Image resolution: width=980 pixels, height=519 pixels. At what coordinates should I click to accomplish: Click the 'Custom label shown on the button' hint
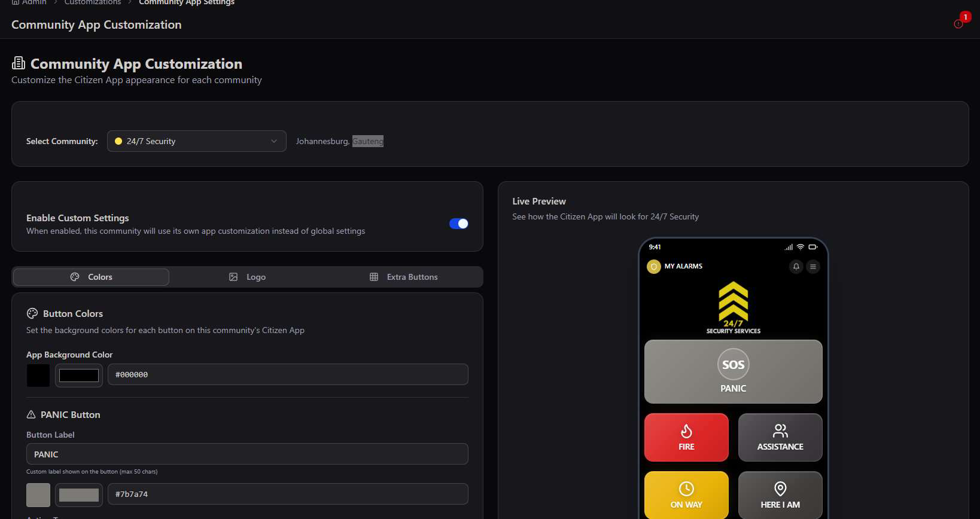coord(92,472)
